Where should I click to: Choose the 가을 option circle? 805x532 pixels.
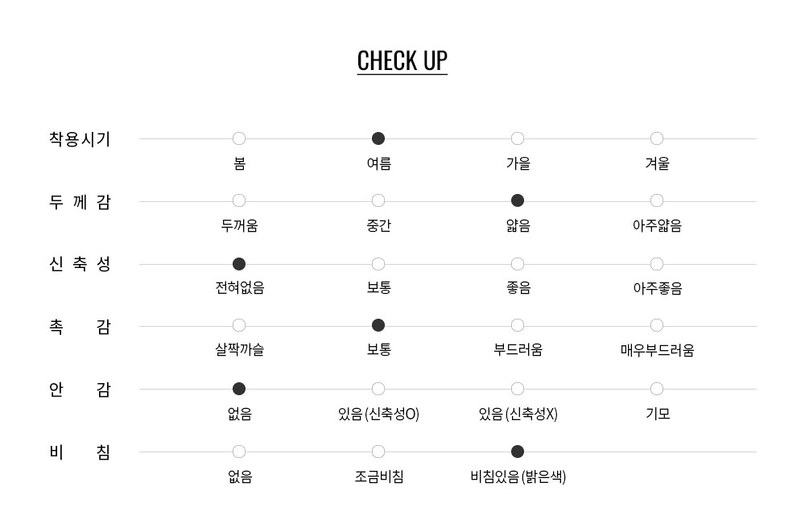[x=518, y=138]
